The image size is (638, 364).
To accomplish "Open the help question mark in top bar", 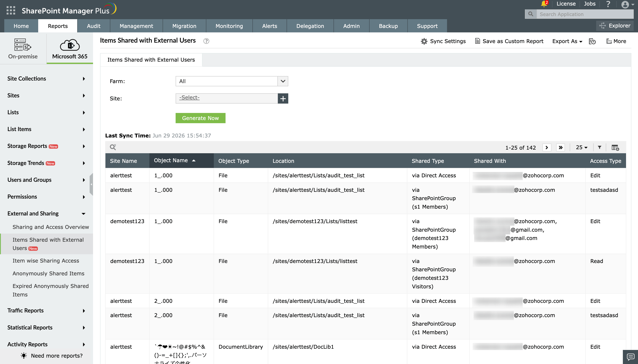I will 608,4.
